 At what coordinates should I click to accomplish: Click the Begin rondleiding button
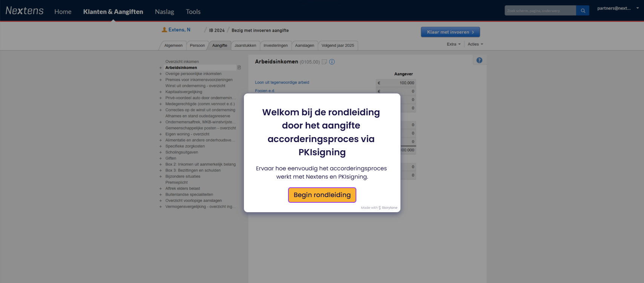[322, 195]
